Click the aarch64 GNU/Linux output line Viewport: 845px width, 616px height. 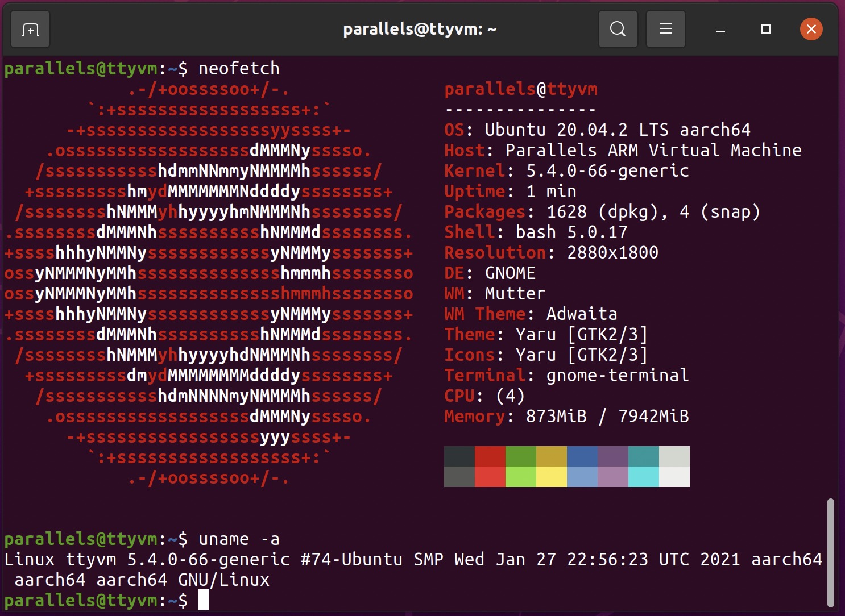click(142, 580)
